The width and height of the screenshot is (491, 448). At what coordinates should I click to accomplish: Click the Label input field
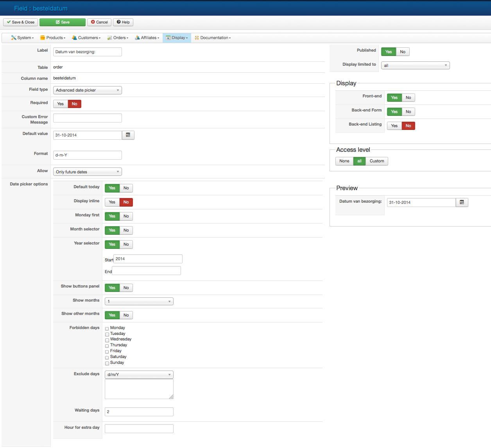(x=88, y=52)
